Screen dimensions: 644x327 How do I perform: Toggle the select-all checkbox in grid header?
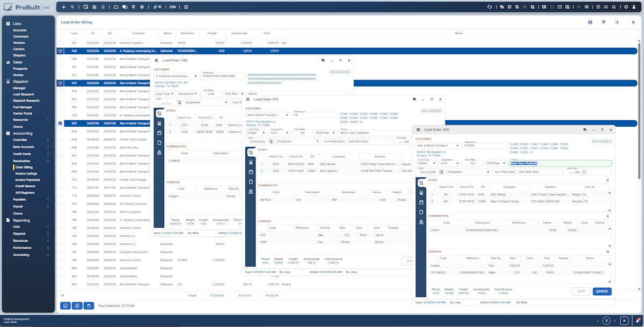tap(61, 33)
